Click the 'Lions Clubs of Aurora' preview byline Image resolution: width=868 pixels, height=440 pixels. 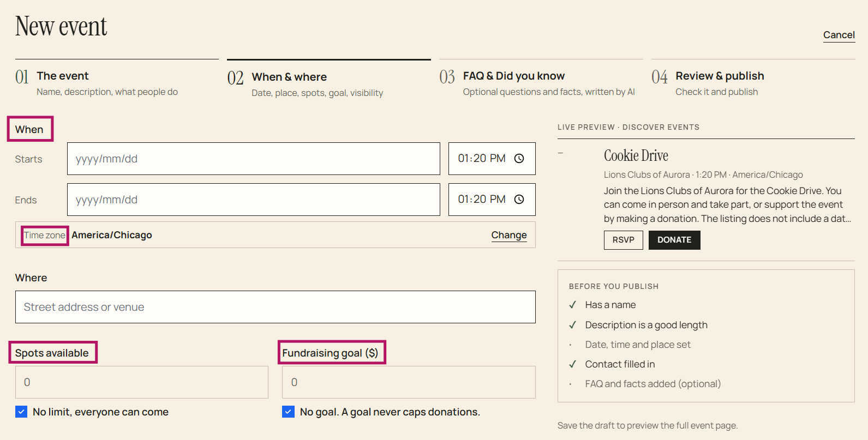click(703, 175)
